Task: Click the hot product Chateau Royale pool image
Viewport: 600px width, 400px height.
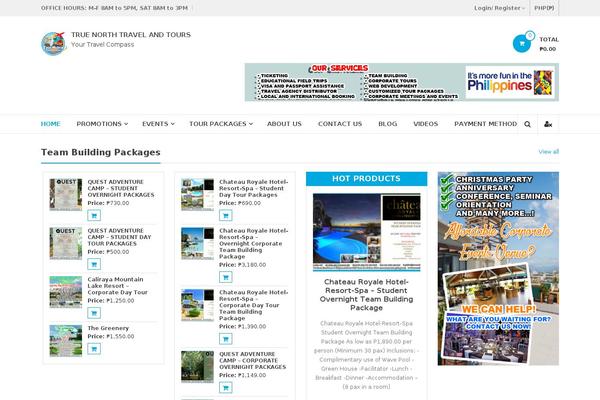Action: coord(367,232)
